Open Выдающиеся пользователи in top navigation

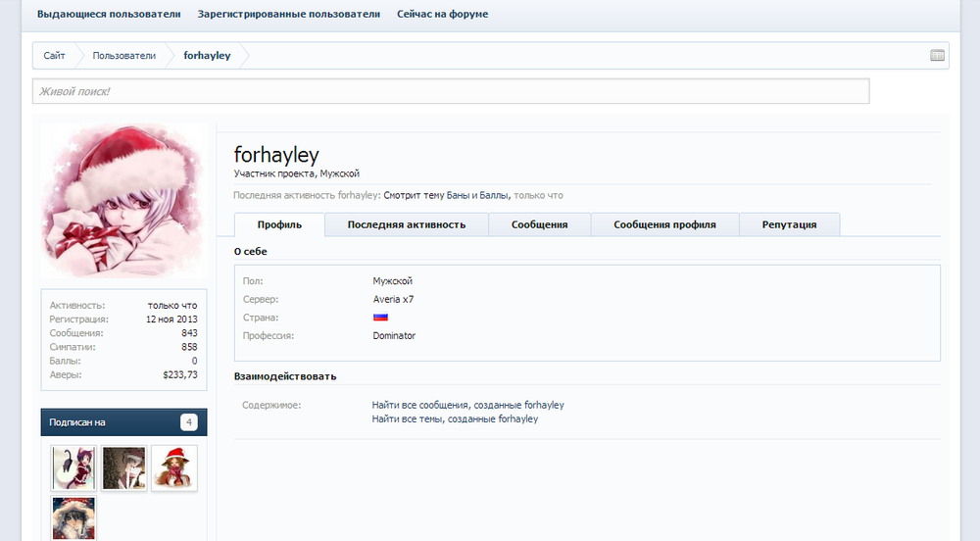(109, 15)
